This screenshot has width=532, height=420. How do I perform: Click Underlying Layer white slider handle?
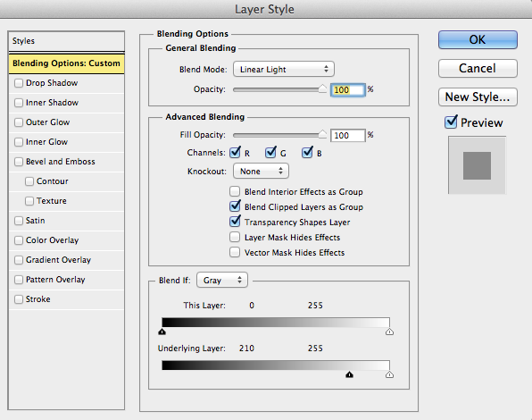389,374
